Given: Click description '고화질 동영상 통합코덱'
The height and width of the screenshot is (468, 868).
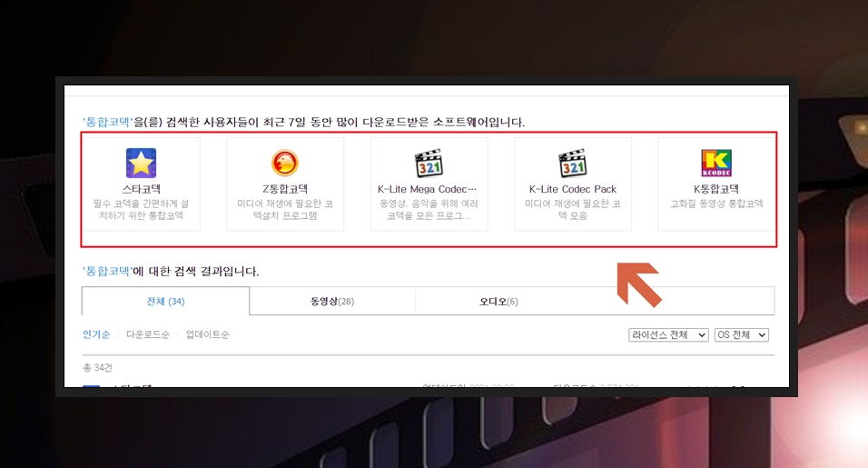Looking at the screenshot, I should [x=716, y=204].
